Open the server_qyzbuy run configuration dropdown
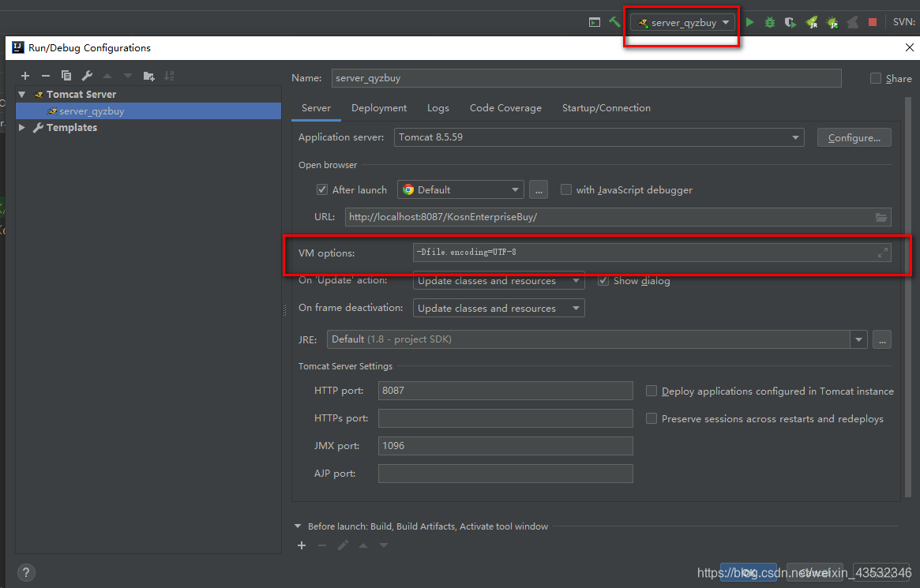This screenshot has height=588, width=920. [684, 22]
